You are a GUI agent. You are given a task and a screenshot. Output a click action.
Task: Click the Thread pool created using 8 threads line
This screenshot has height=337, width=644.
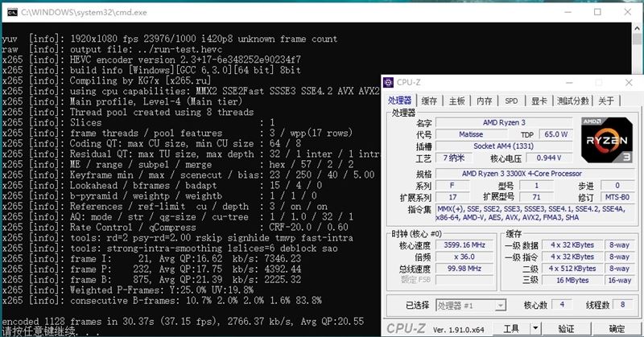coord(128,112)
